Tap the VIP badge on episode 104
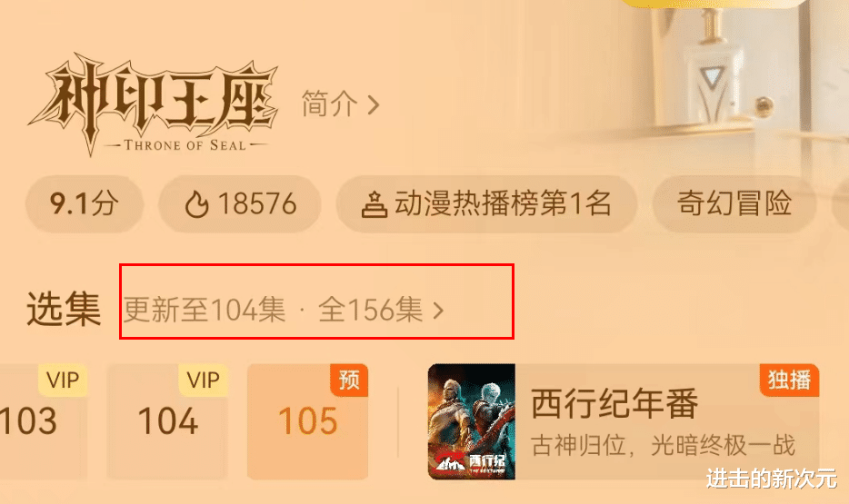 pos(203,380)
